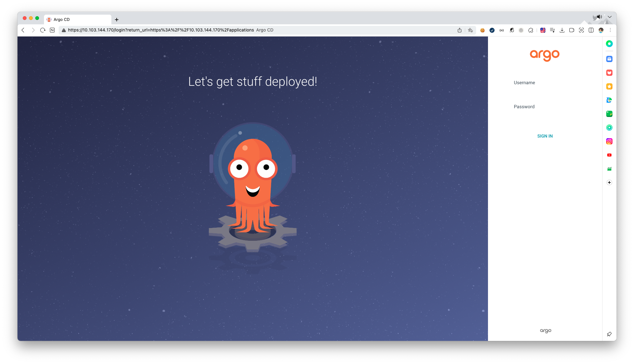Click the downloads arrow icon
Viewport: 634px width, 364px height.
[562, 30]
